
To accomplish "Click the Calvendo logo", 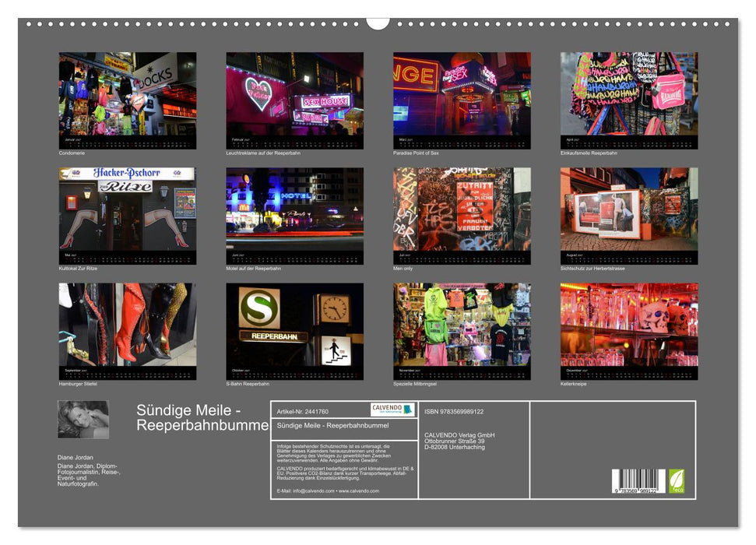I will click(x=392, y=410).
